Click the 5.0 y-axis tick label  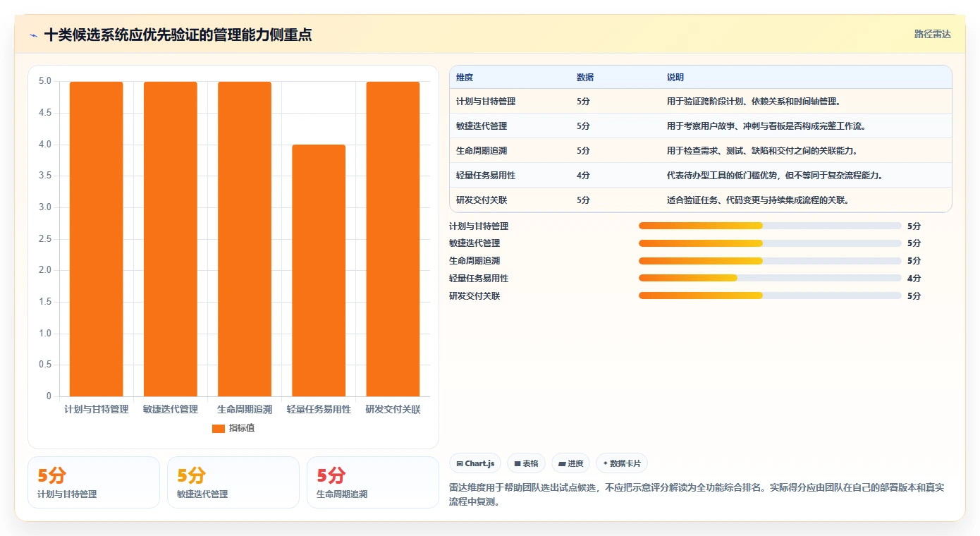(45, 81)
